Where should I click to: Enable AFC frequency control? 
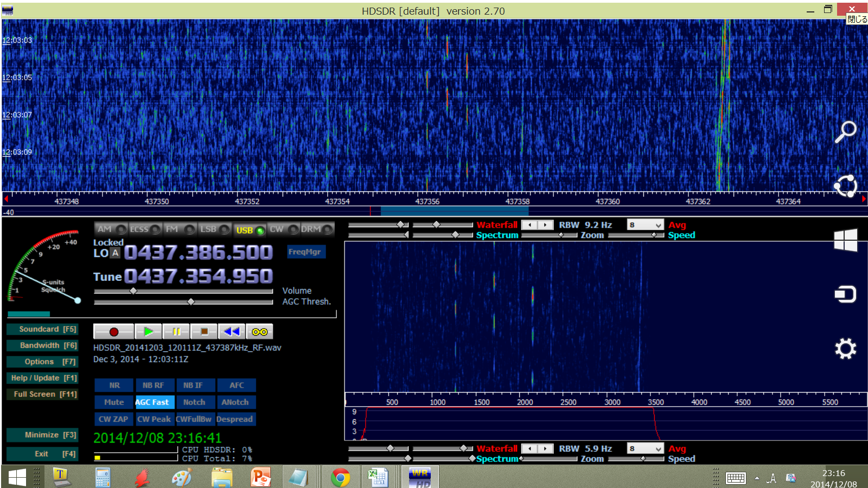coord(237,385)
